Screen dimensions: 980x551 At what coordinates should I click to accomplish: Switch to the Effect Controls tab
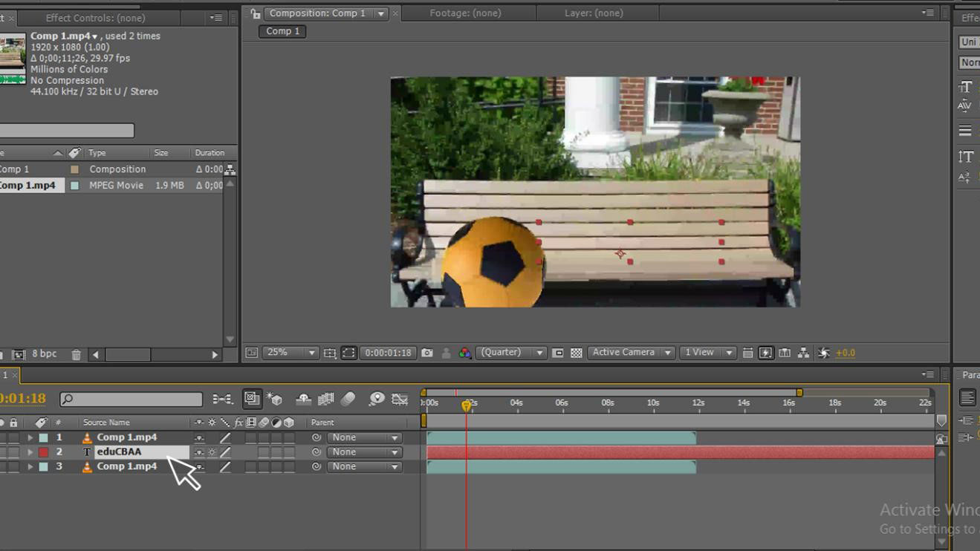[95, 18]
